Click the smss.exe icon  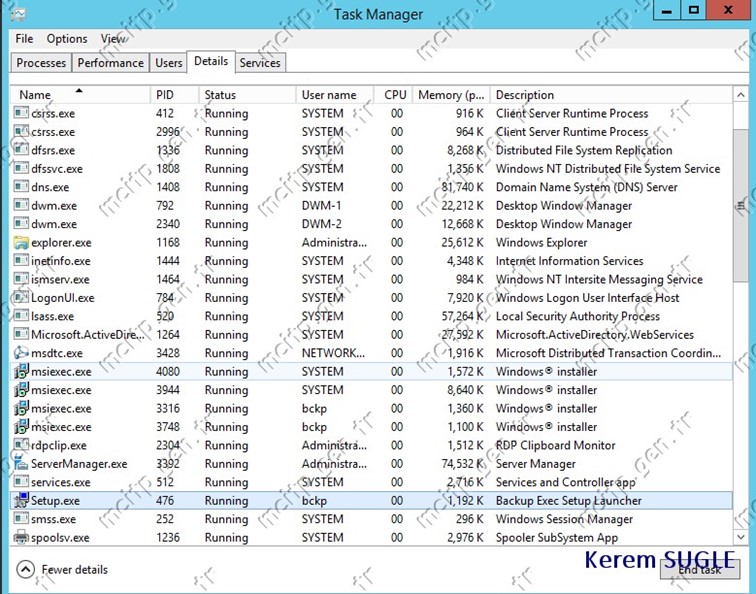(21, 519)
